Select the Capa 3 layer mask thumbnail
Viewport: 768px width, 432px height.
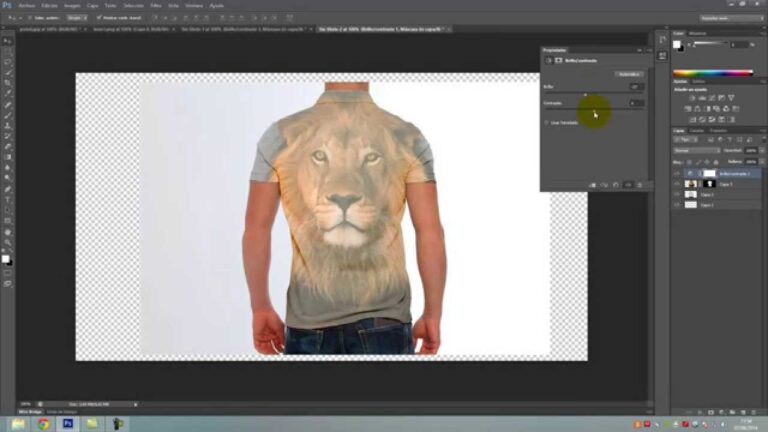tap(709, 184)
